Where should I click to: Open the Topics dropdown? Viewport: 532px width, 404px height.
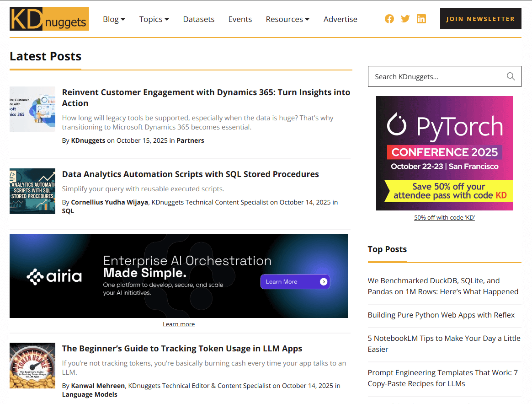pos(154,19)
